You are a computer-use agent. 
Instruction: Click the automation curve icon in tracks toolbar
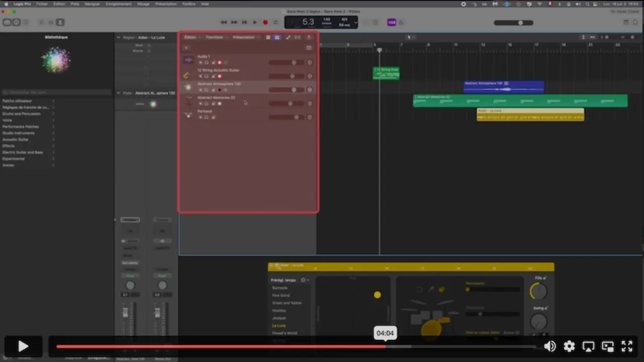[x=288, y=37]
